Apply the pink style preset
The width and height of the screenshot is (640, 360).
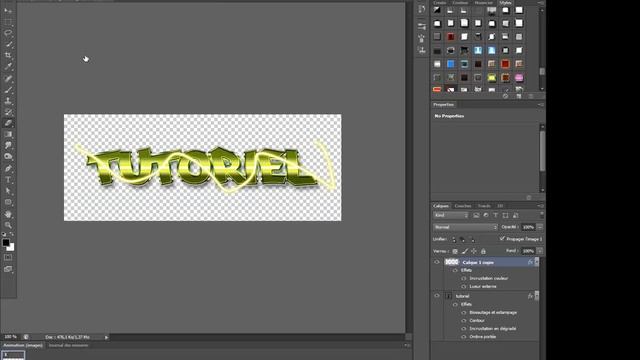click(x=519, y=78)
